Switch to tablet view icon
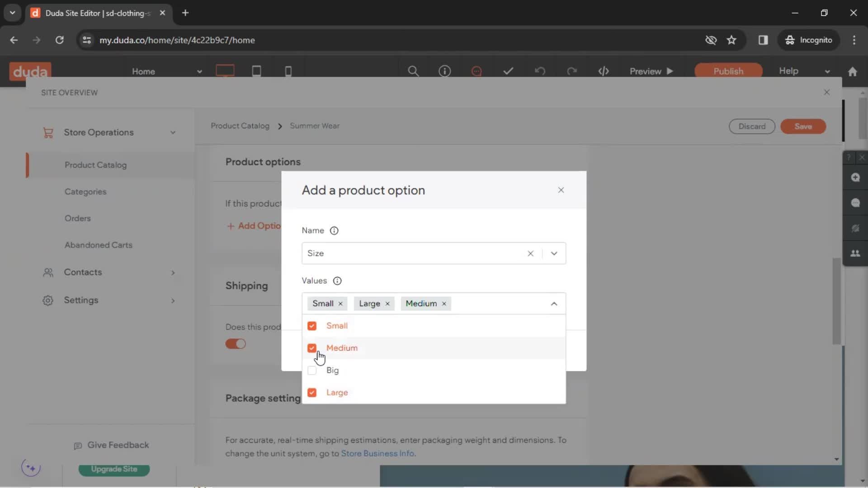The height and width of the screenshot is (488, 868). tap(256, 71)
